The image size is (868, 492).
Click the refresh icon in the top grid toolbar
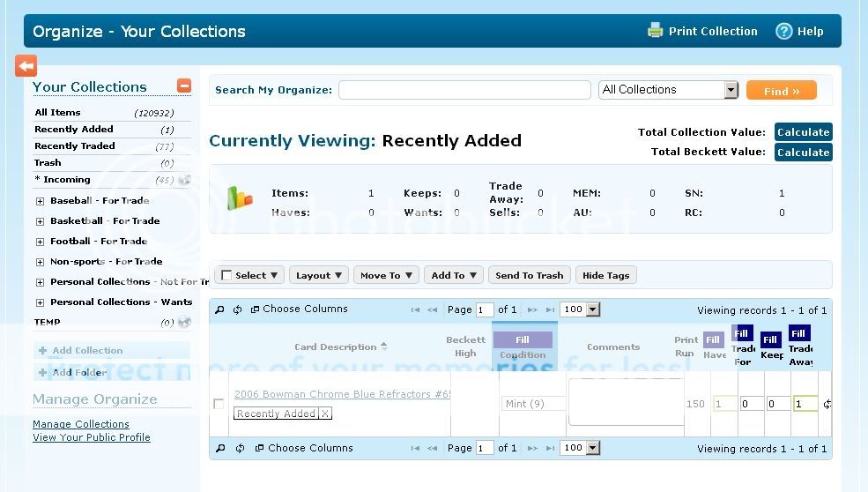238,309
